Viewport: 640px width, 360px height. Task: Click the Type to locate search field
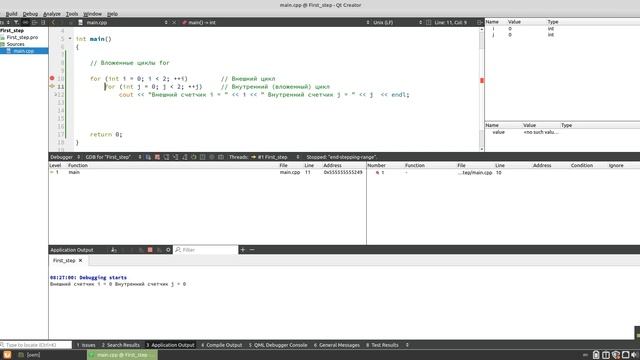[x=36, y=345]
